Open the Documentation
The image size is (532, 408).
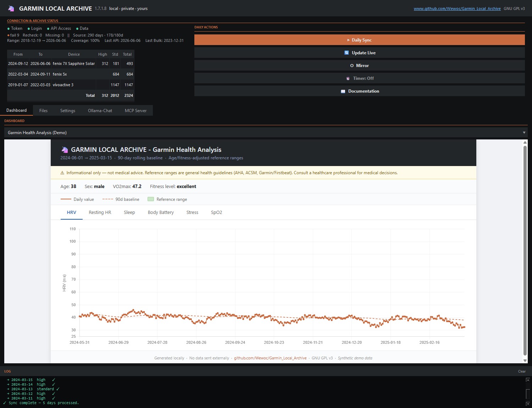point(359,91)
